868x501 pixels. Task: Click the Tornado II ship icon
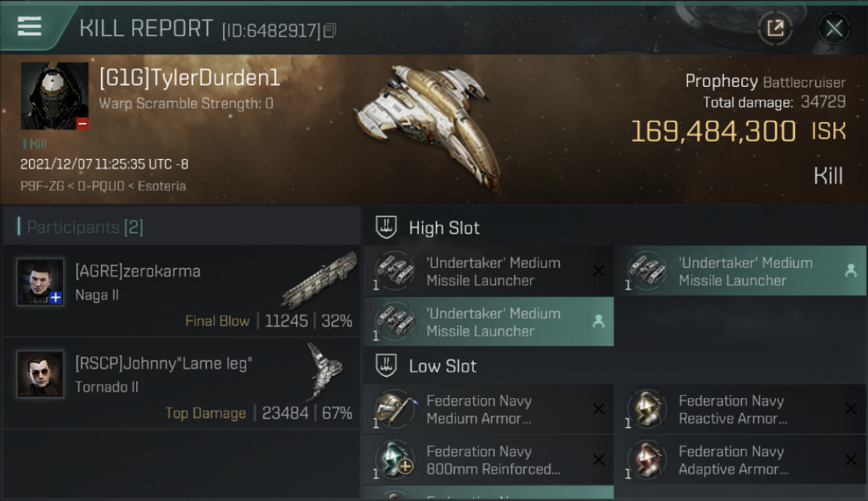pos(326,371)
